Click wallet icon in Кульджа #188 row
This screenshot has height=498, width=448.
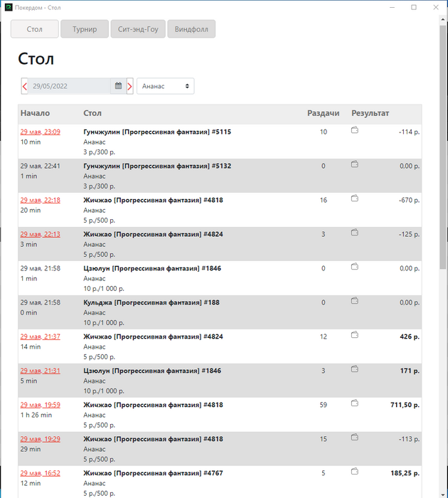coord(355,301)
